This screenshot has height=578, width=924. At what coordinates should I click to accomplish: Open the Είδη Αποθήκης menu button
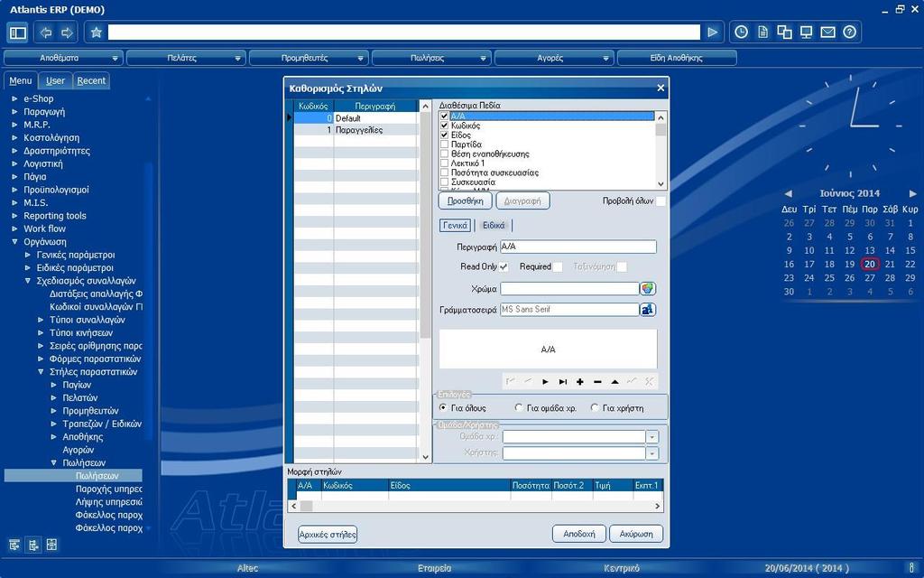pos(677,58)
